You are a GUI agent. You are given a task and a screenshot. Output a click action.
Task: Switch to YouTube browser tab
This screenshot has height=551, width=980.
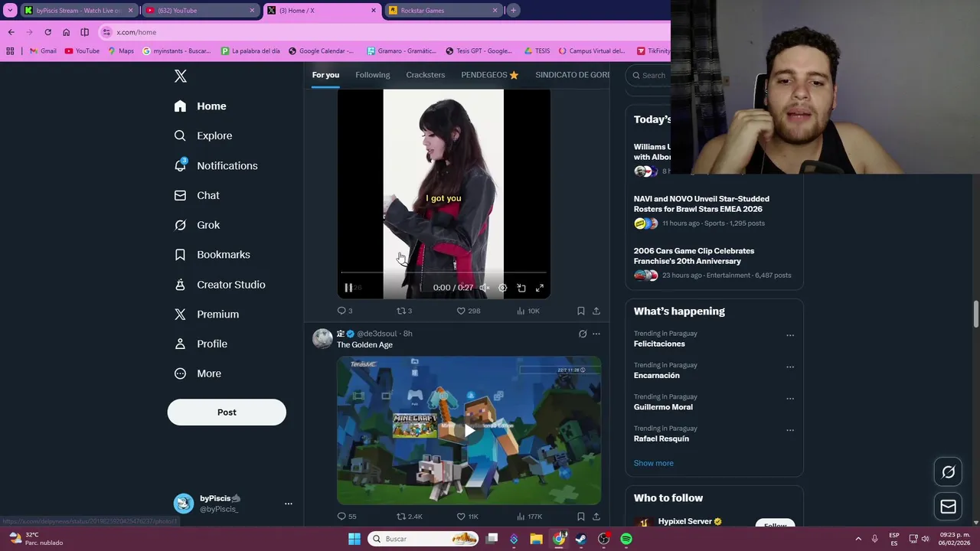tap(199, 10)
